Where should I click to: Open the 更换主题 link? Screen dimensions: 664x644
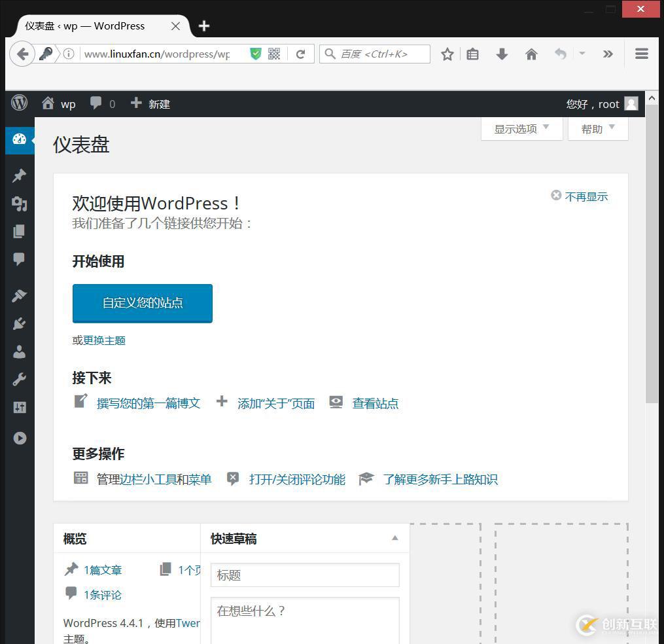[x=104, y=340]
